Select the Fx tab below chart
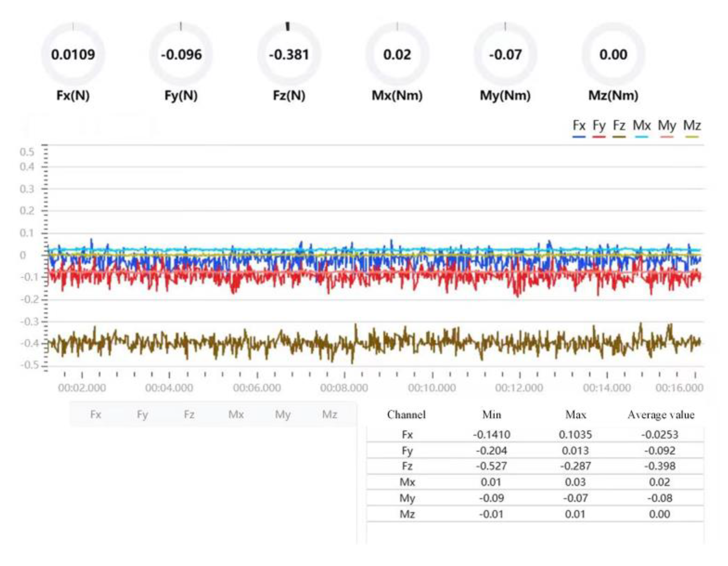 point(96,415)
